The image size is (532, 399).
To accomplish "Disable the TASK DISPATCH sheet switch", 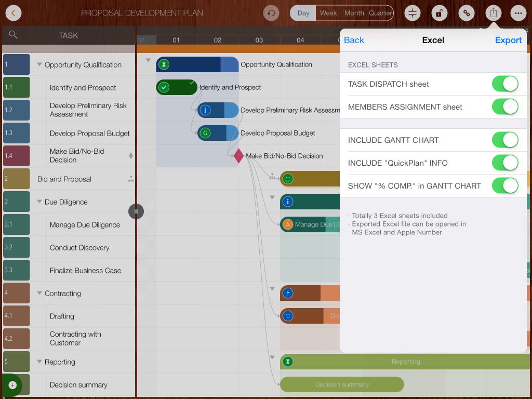I will pyautogui.click(x=504, y=84).
